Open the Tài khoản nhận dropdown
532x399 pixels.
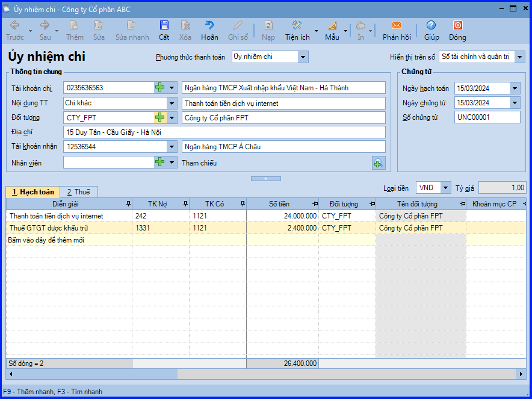tap(172, 147)
